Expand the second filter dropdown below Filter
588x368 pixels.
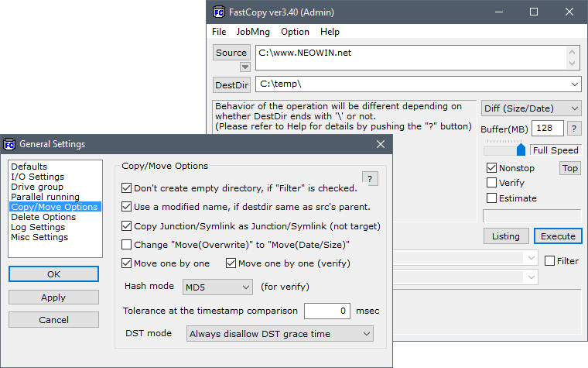[x=531, y=277]
